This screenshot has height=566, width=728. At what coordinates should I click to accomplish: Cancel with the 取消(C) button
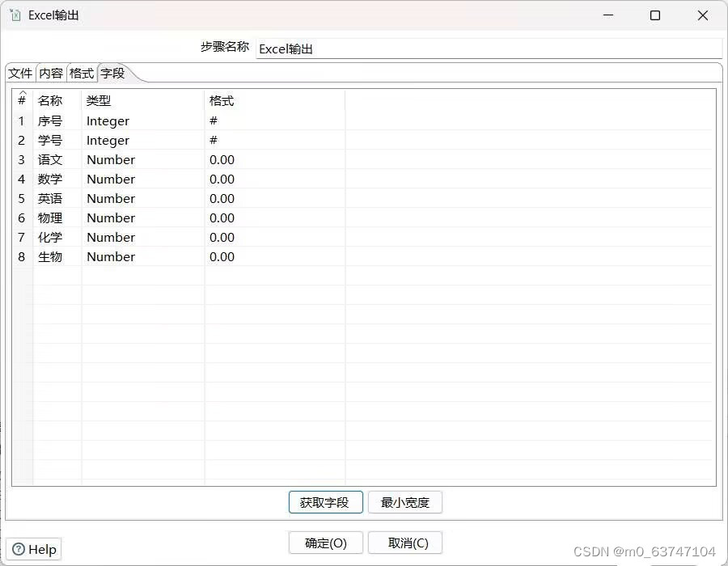point(405,543)
